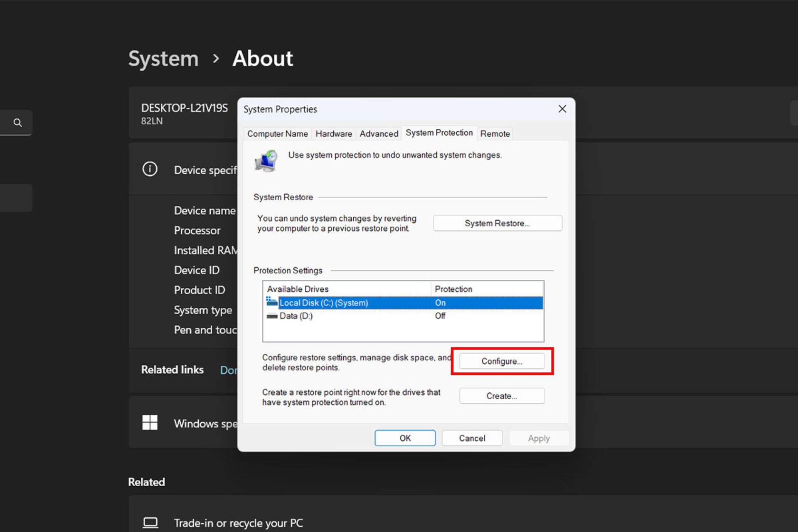Click System Restore to revert changes
This screenshot has height=532, width=798.
(498, 223)
